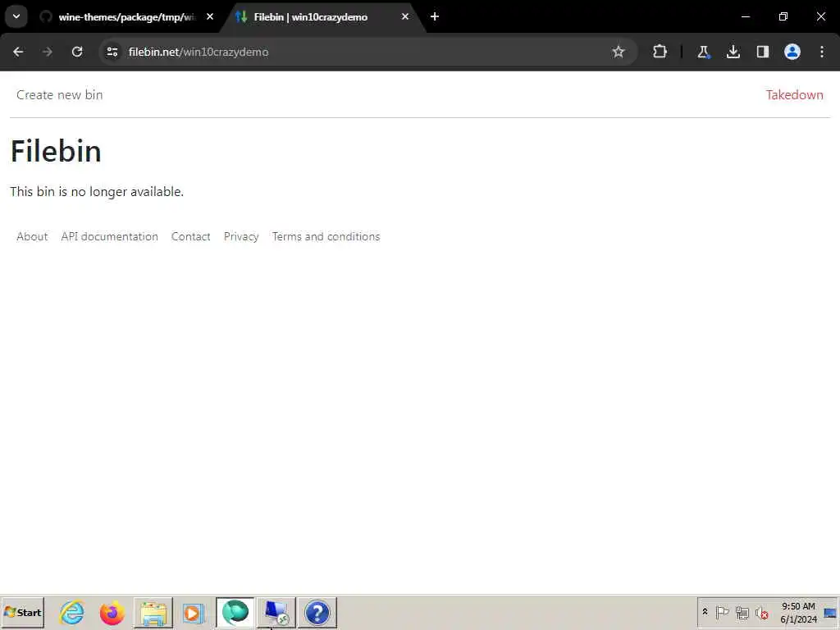Image resolution: width=840 pixels, height=630 pixels.
Task: Go back to previous page
Action: tap(18, 52)
